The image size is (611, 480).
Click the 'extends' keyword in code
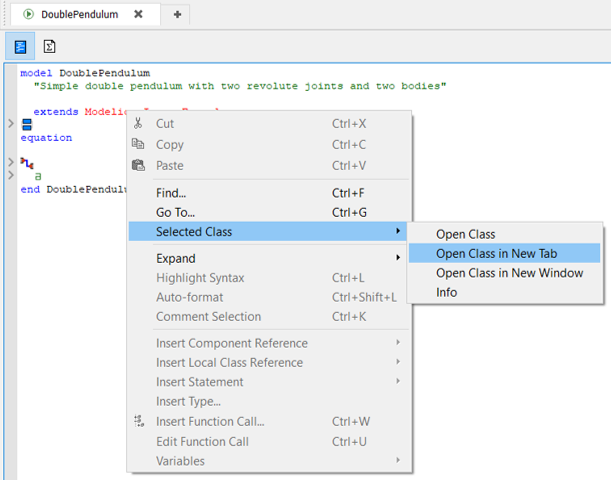pos(56,112)
